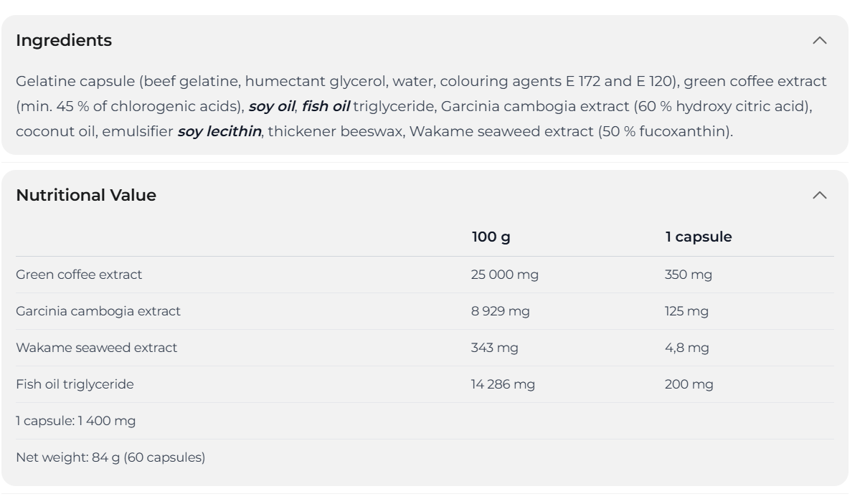Image resolution: width=865 pixels, height=504 pixels.
Task: Click the Wakame seaweed extract row label
Action: 96,348
